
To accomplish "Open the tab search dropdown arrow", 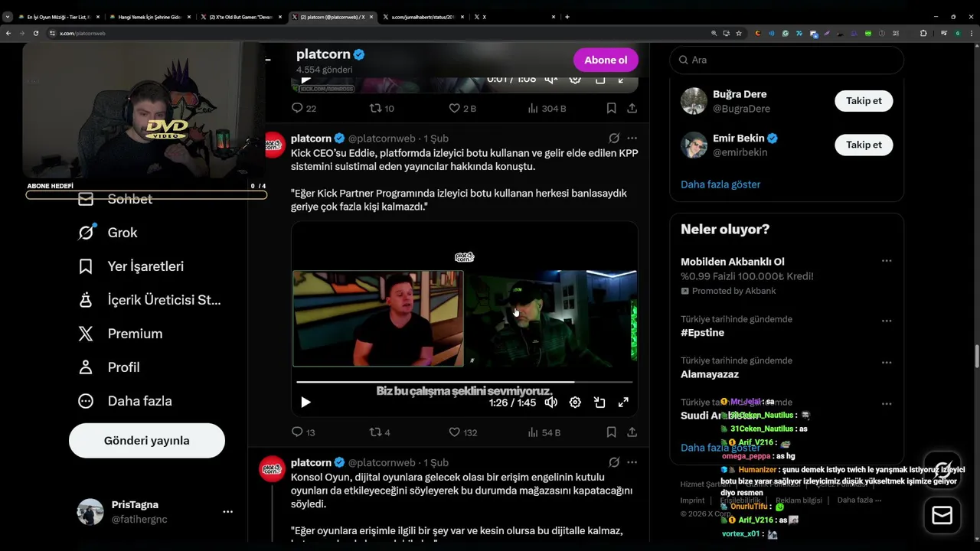I will click(x=7, y=17).
